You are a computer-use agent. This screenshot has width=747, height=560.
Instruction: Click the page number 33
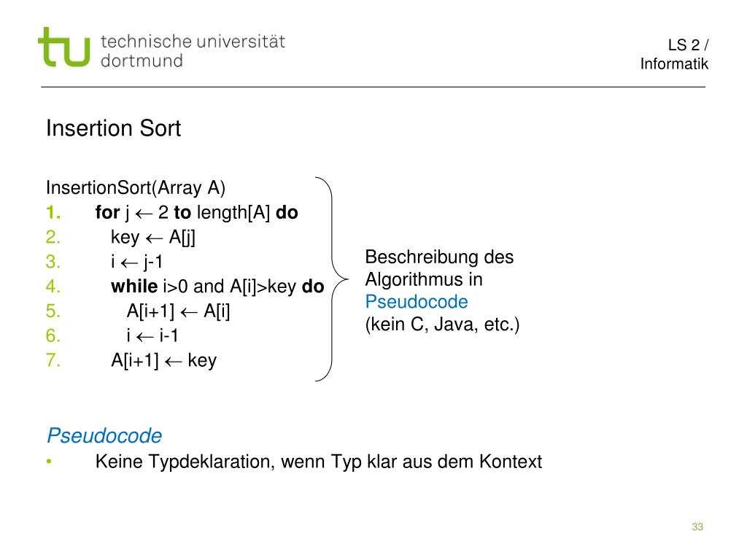(697, 526)
